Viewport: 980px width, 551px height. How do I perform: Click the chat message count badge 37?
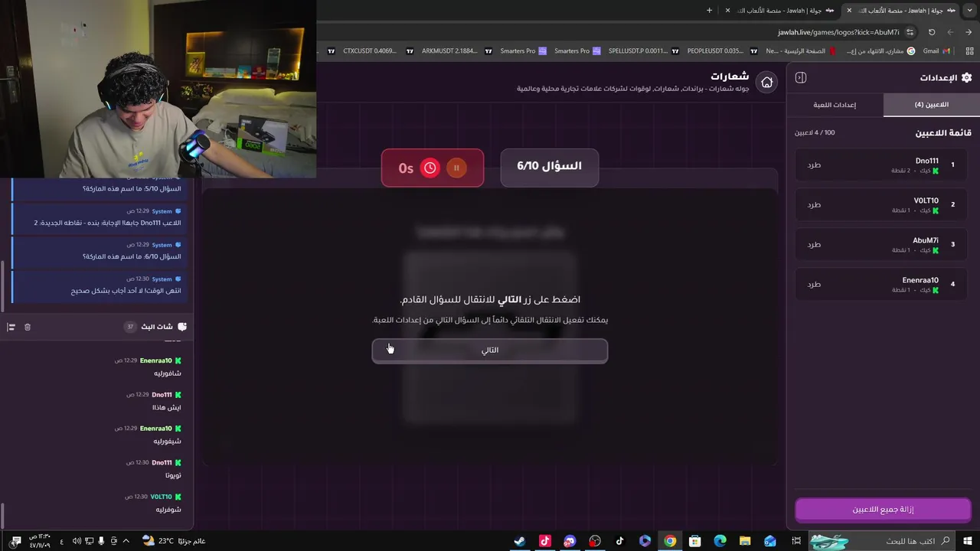point(130,327)
